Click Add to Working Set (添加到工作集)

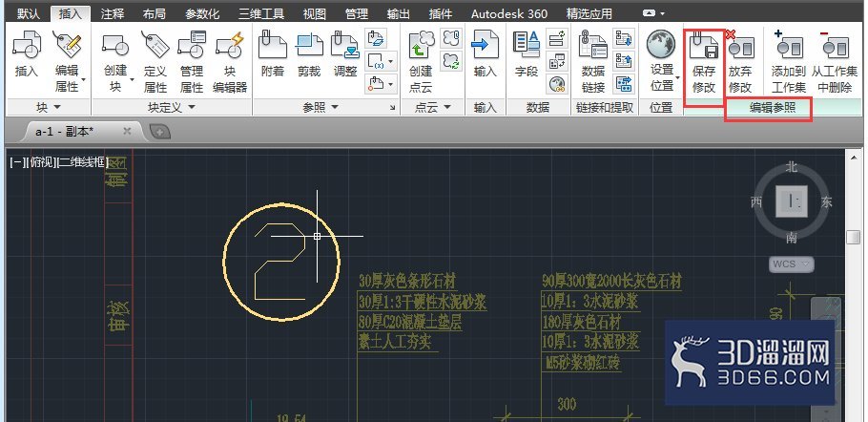tap(788, 62)
